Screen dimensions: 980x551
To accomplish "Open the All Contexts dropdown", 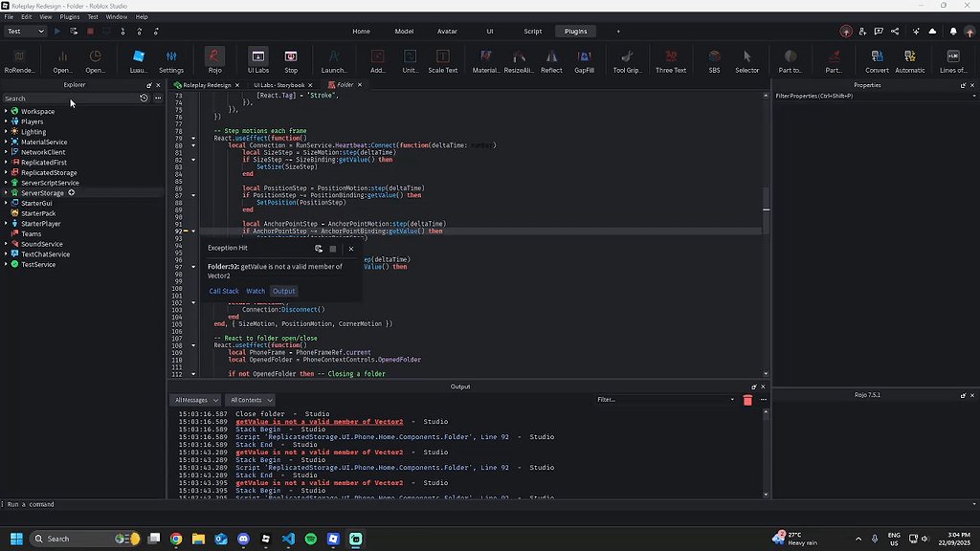I will (x=249, y=400).
